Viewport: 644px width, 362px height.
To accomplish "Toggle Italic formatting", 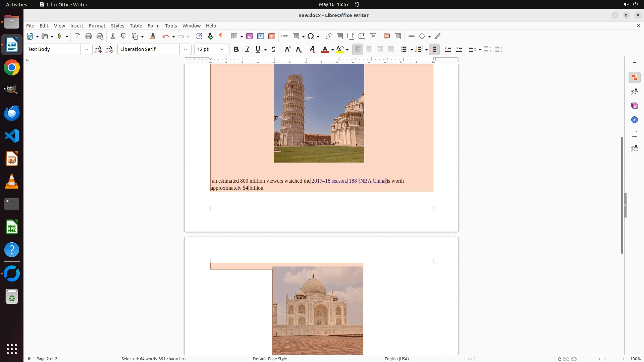I will tap(247, 49).
